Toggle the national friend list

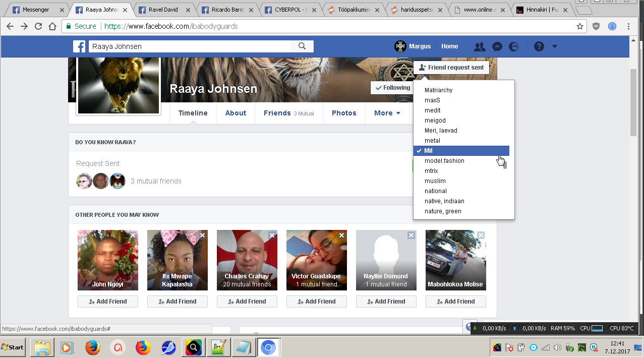[461, 191]
